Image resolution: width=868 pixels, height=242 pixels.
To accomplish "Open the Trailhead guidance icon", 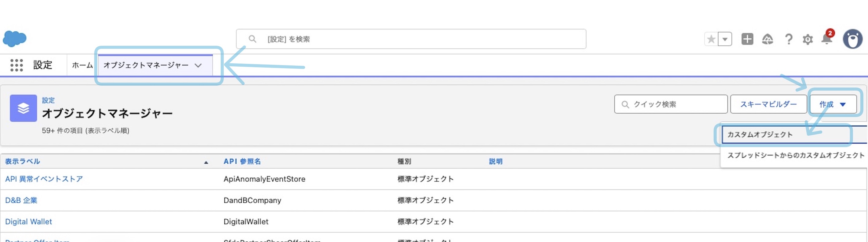I will [767, 39].
